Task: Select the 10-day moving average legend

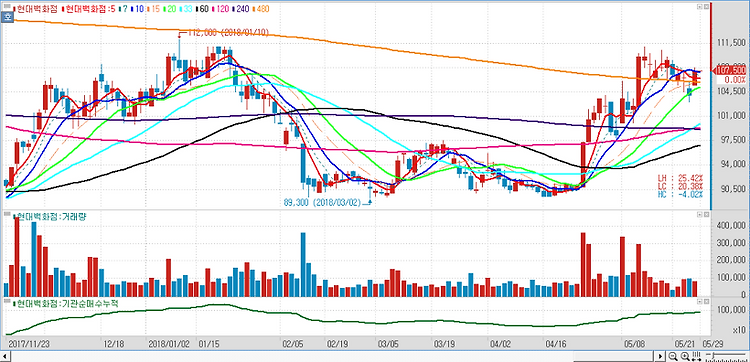Action: pos(138,9)
